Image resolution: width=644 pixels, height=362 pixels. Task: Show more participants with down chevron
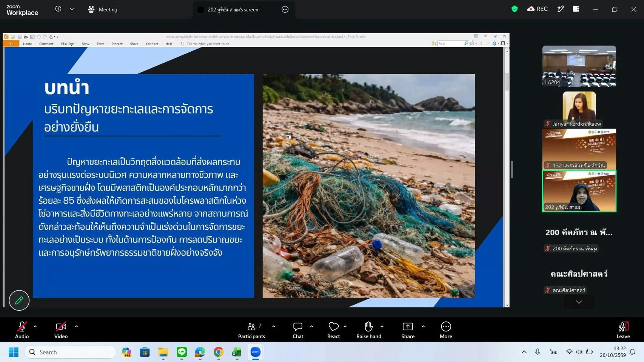coord(579,302)
